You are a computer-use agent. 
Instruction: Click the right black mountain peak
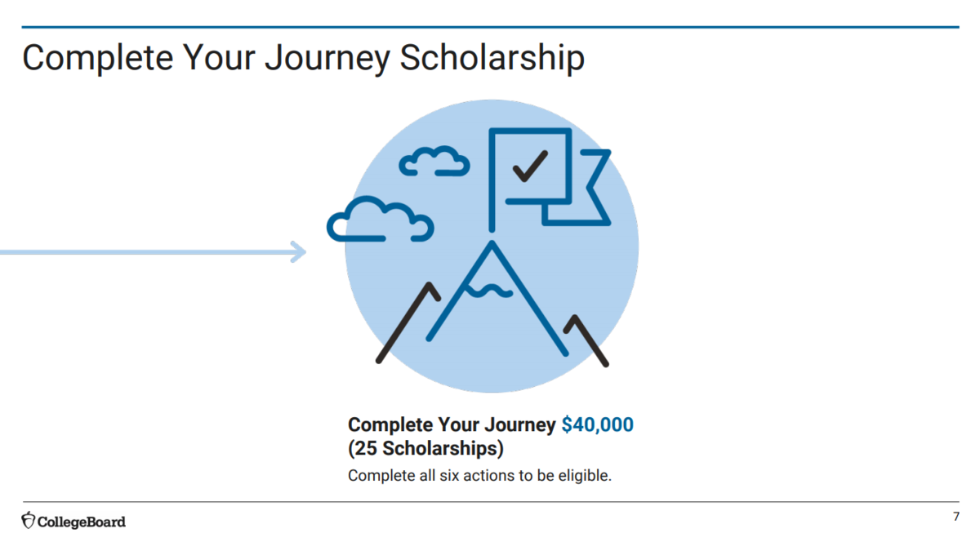point(586,340)
